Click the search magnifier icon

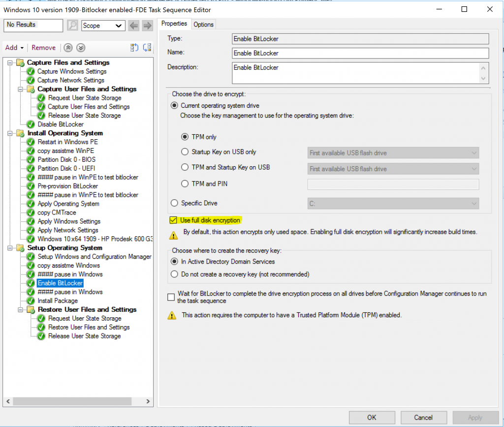(x=72, y=26)
